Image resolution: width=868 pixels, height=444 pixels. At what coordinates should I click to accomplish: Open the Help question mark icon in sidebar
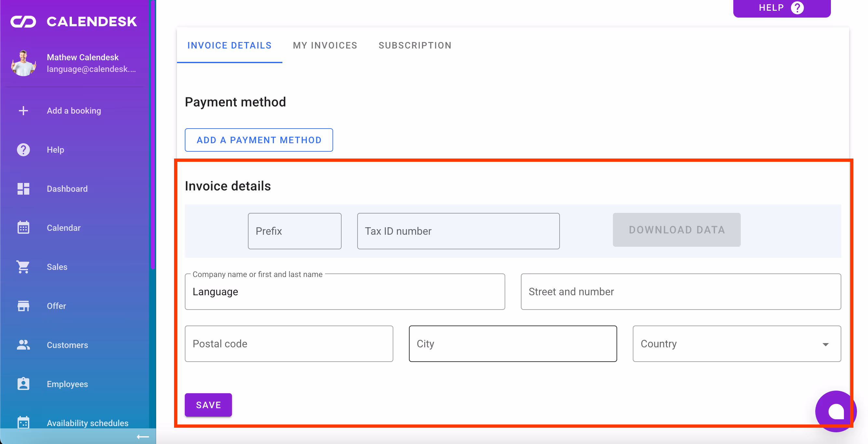(23, 150)
